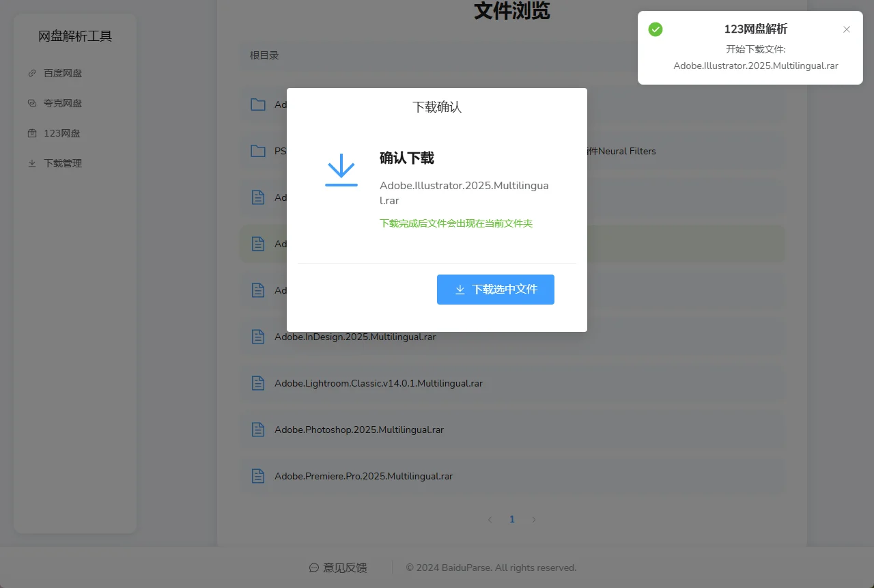Screen dimensions: 874x588
Task: Select Adobe.Lightroom.Classic.v14.0.1.Multilingual.rar file
Action: coord(512,383)
